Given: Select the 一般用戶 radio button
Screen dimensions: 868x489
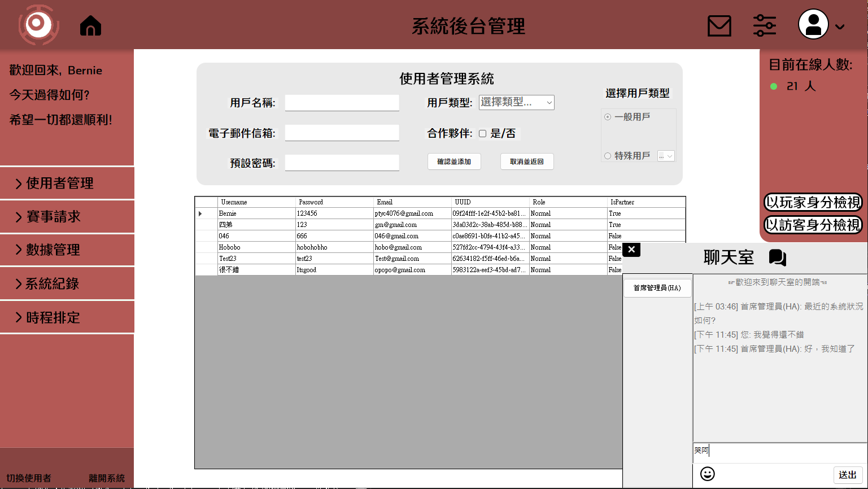Looking at the screenshot, I should coord(608,117).
